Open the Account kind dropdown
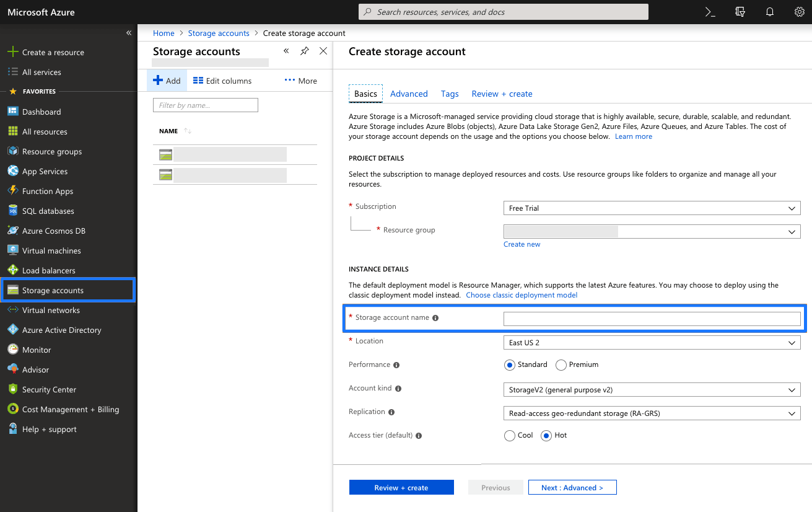812x512 pixels. click(652, 389)
